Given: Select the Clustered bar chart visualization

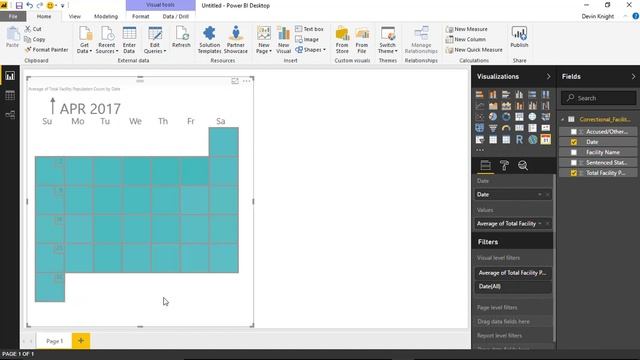Looking at the screenshot, I should (506, 94).
